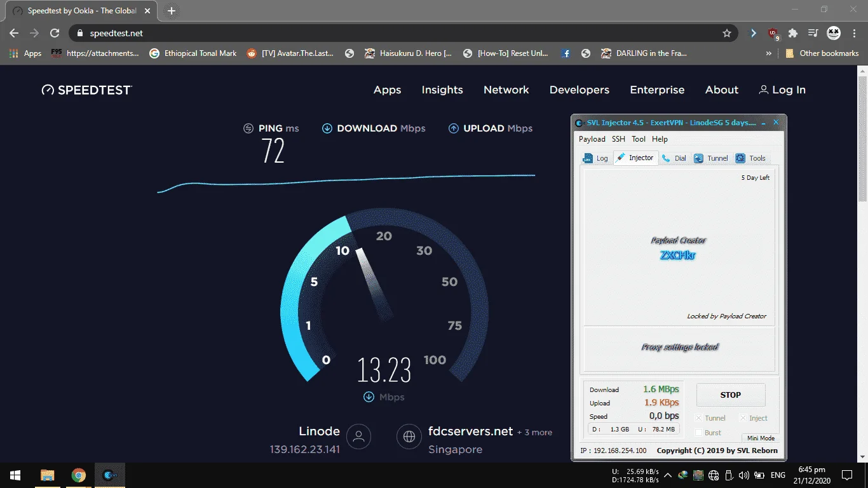
Task: Open the media controls icon in Chrome toolbar
Action: tap(813, 33)
